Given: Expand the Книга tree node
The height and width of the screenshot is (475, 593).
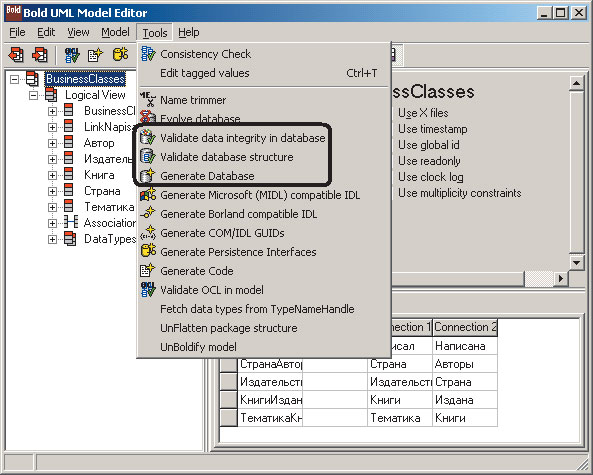Looking at the screenshot, I should (x=52, y=175).
